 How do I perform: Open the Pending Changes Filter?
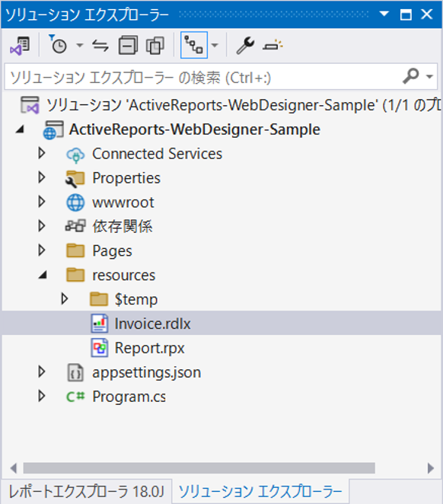click(x=58, y=45)
